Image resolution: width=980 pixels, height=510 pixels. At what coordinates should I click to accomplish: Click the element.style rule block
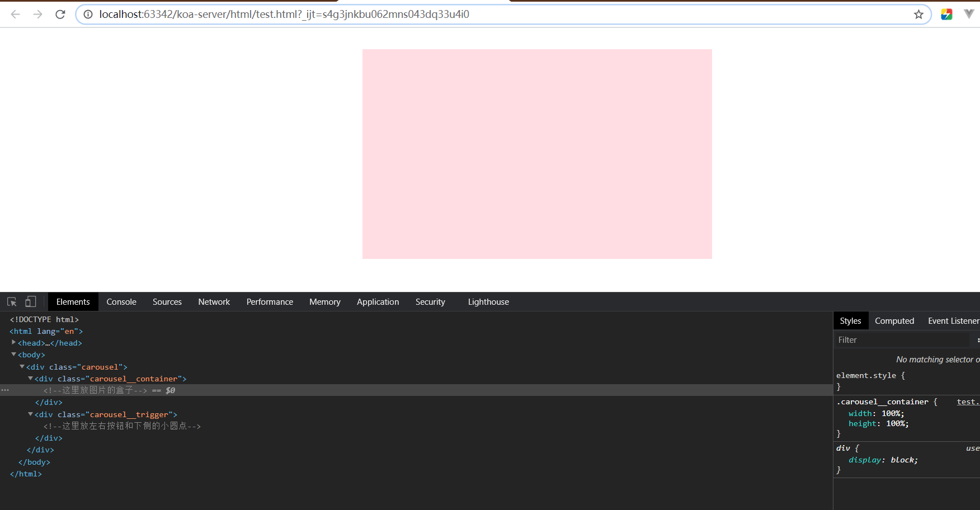906,381
